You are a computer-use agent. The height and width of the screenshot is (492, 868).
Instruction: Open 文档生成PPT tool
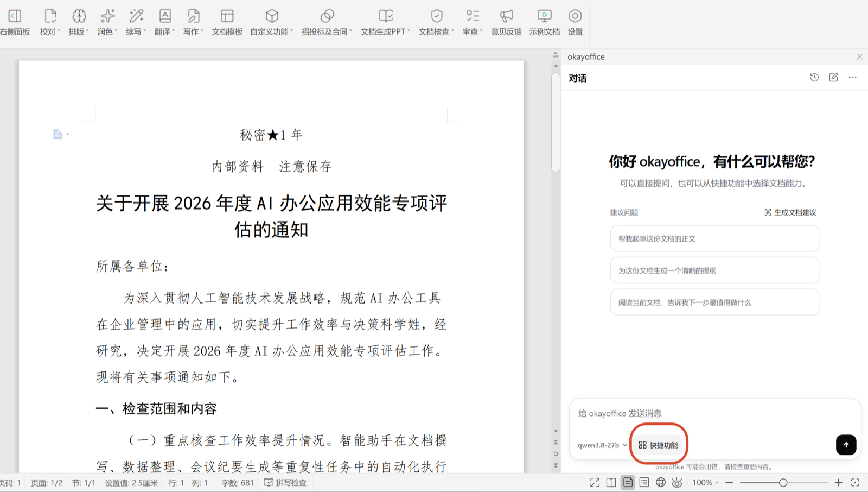click(386, 22)
